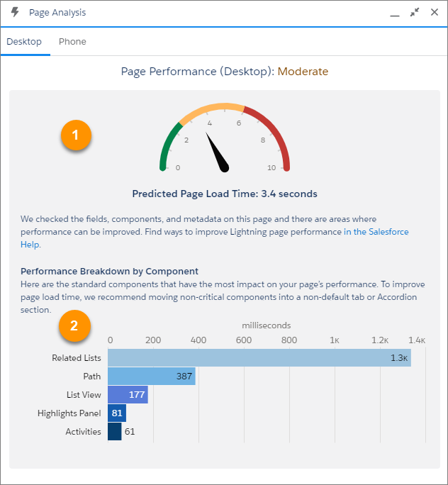Click the Path bar showing 387
The height and width of the screenshot is (485, 448).
tap(152, 376)
